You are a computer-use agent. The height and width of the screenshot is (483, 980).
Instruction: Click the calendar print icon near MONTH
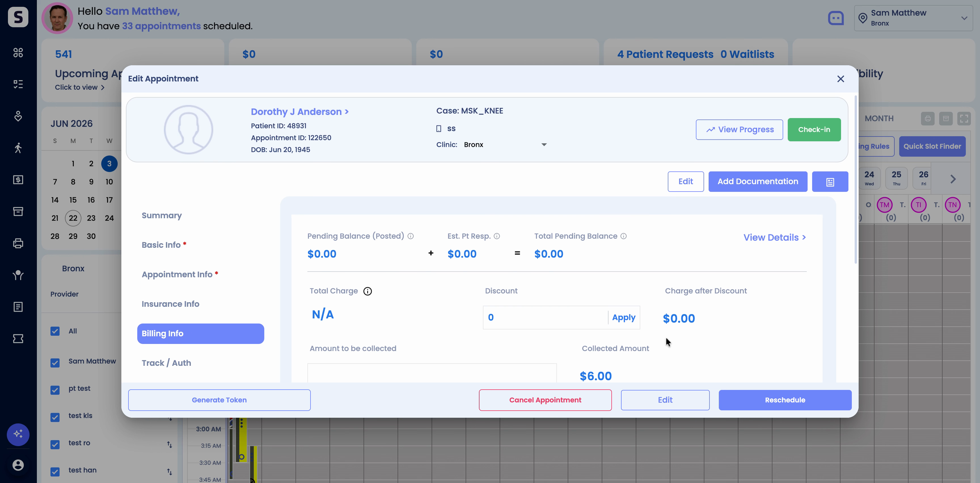[x=928, y=118]
